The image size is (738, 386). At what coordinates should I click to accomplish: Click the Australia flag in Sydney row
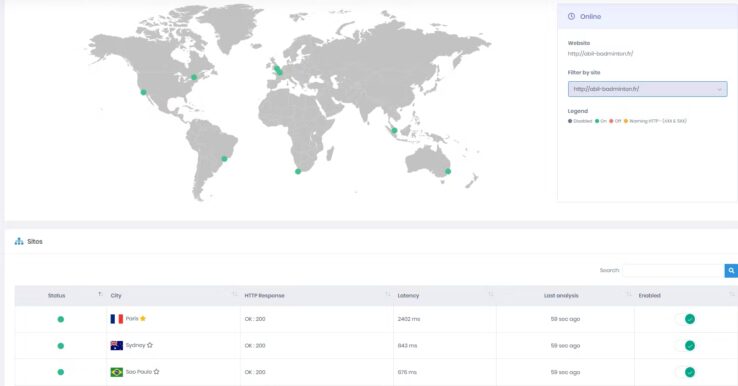[x=117, y=346]
